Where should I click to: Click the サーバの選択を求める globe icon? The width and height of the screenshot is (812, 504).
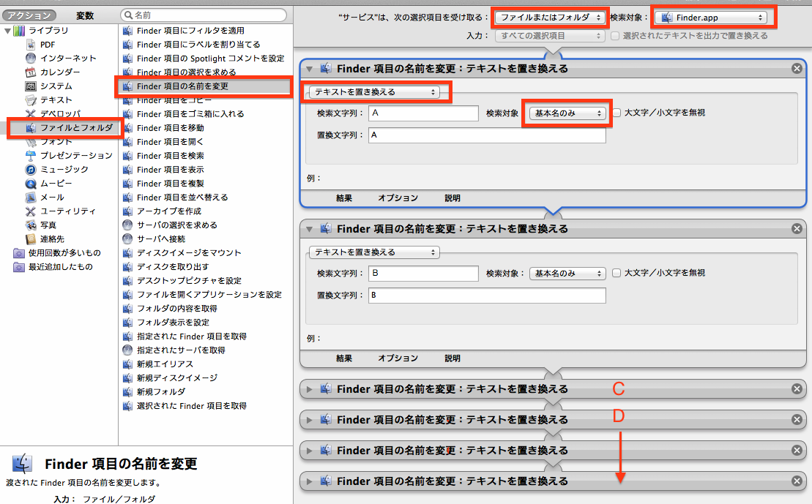point(128,225)
